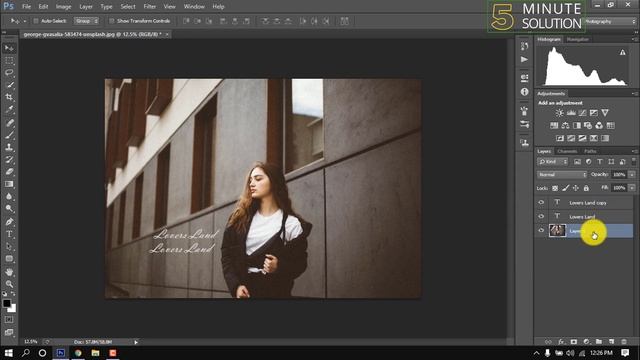Screen dimensions: 640x360
Task: Enable Show Transform Controls checkbox
Action: point(111,21)
